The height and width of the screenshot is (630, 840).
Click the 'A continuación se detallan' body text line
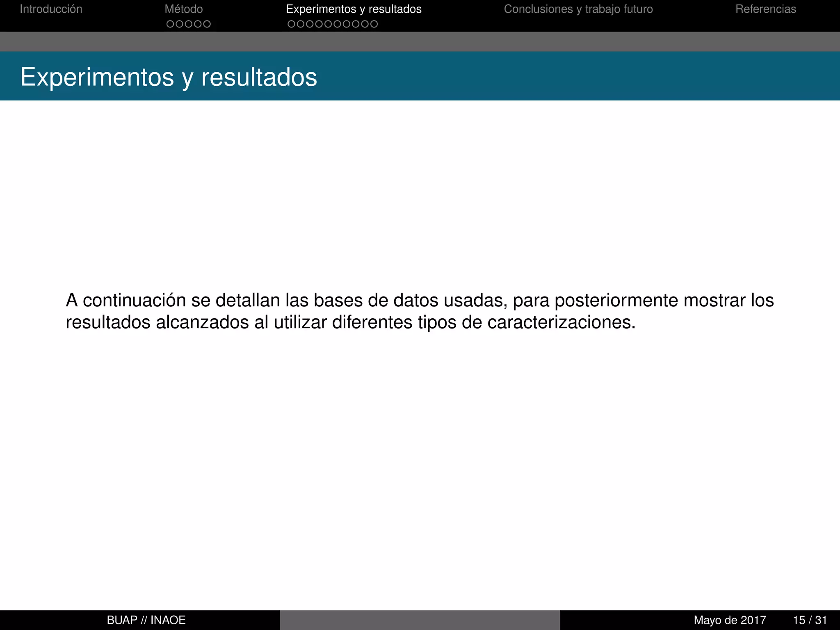[x=420, y=301]
